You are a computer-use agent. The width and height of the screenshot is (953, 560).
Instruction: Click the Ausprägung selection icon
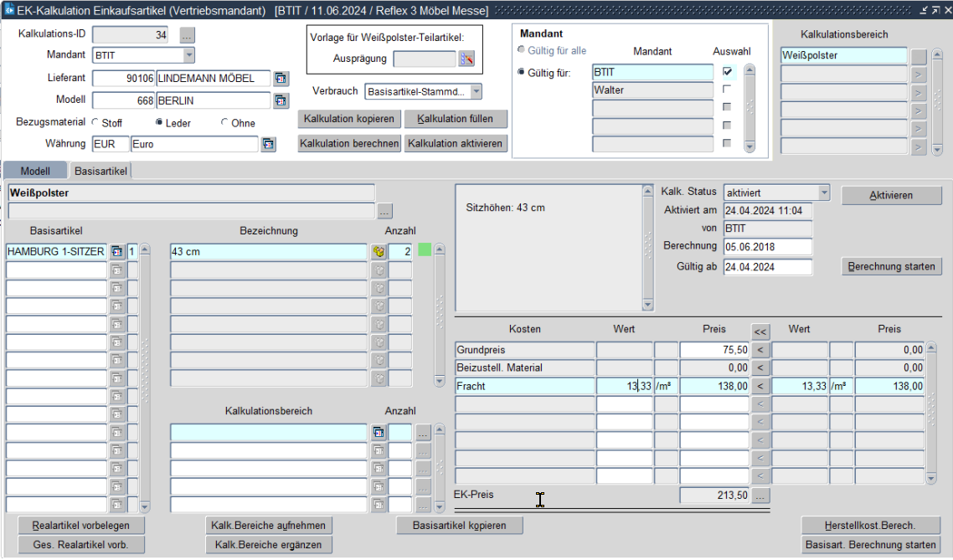(x=466, y=59)
